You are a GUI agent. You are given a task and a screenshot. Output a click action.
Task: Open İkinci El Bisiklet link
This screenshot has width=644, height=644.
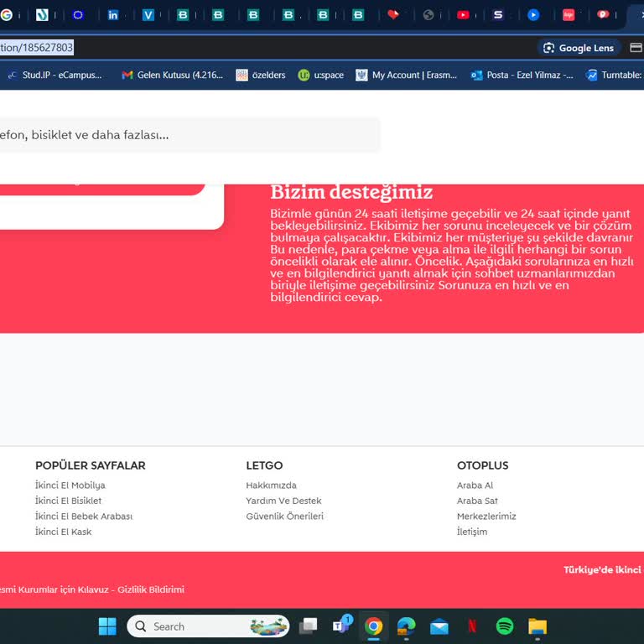[68, 501]
